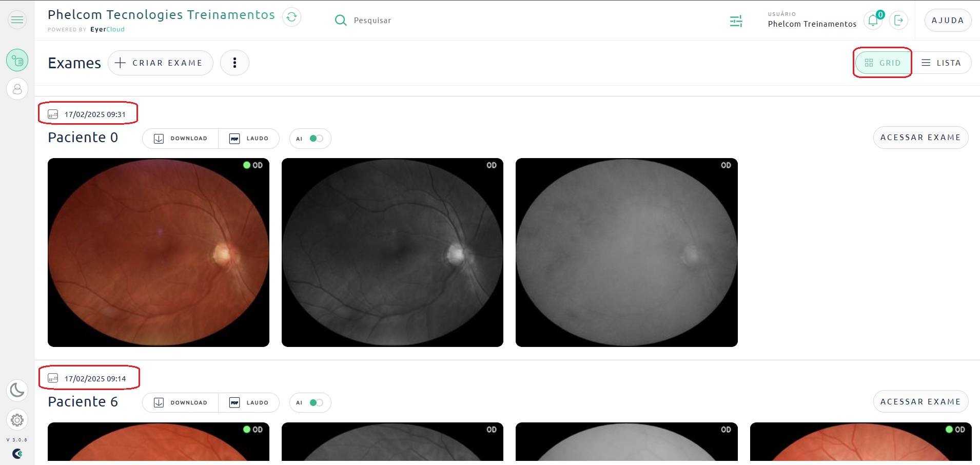Click the 17/02/2025 09:31 exam date

click(x=95, y=114)
